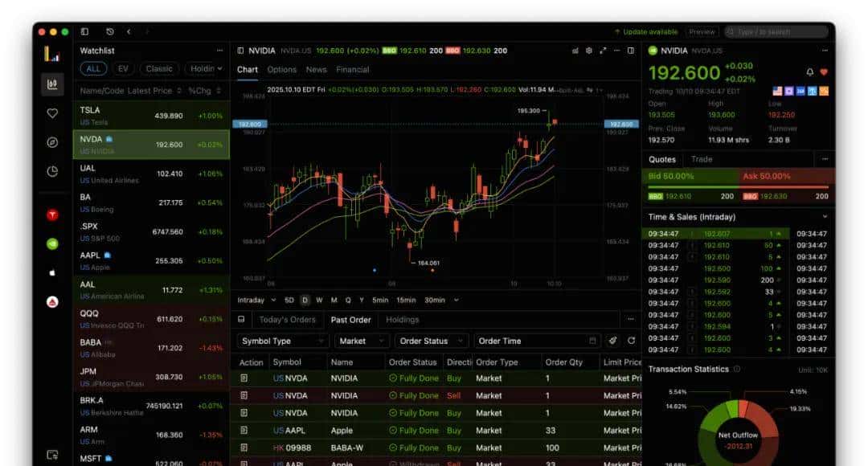868x466 pixels.
Task: Click the heart icon beside the bell
Action: (825, 72)
